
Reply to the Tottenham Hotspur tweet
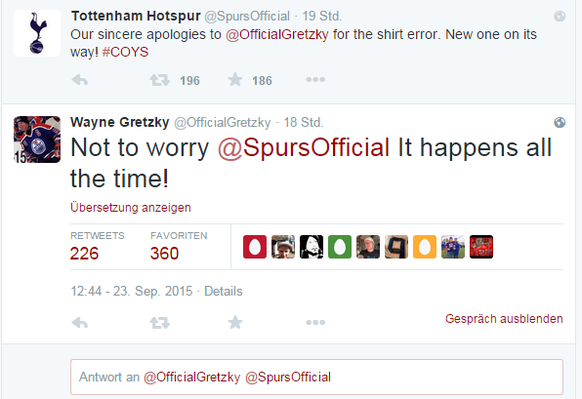79,80
